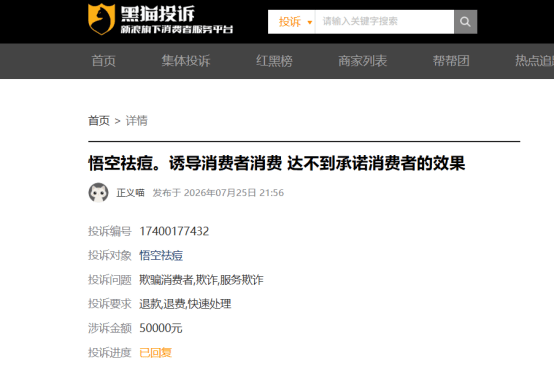The width and height of the screenshot is (554, 368).
Task: Click the 欺骗消费者,欺诈,服务欺诈 issue text
Action: click(x=201, y=280)
